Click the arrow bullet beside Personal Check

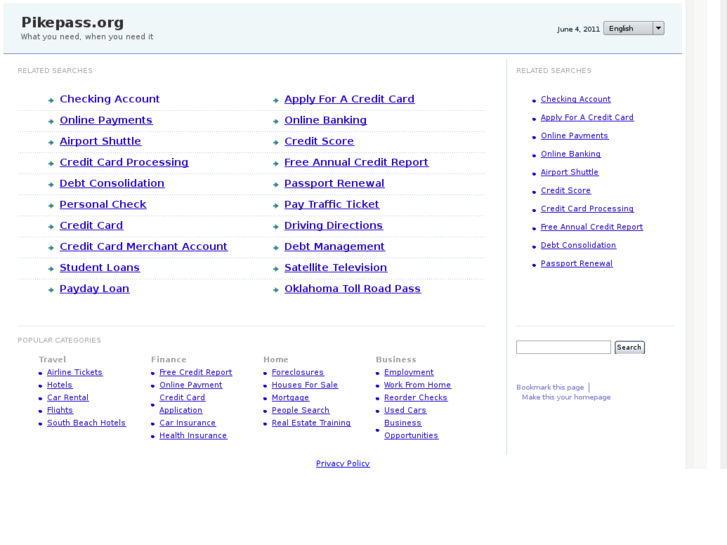51,205
